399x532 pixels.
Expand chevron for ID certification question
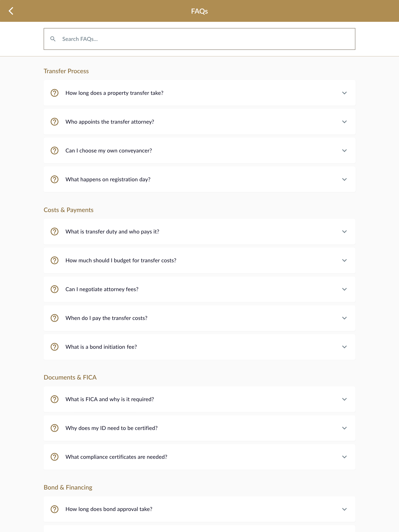(x=344, y=428)
